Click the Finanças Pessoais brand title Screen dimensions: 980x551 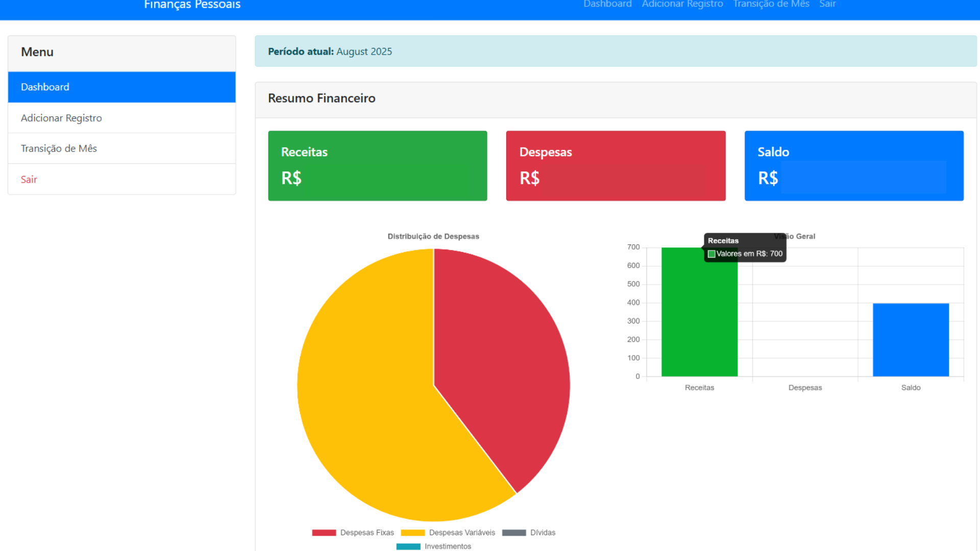192,5
